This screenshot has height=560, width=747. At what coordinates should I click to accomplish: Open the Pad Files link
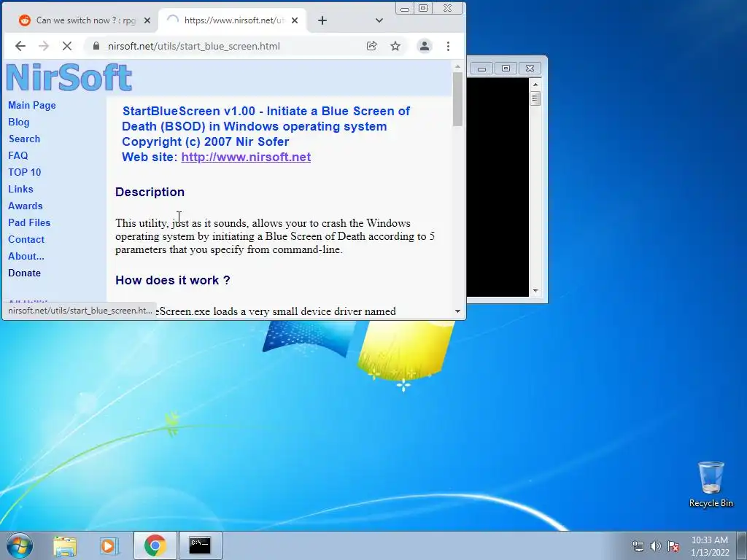coord(29,222)
